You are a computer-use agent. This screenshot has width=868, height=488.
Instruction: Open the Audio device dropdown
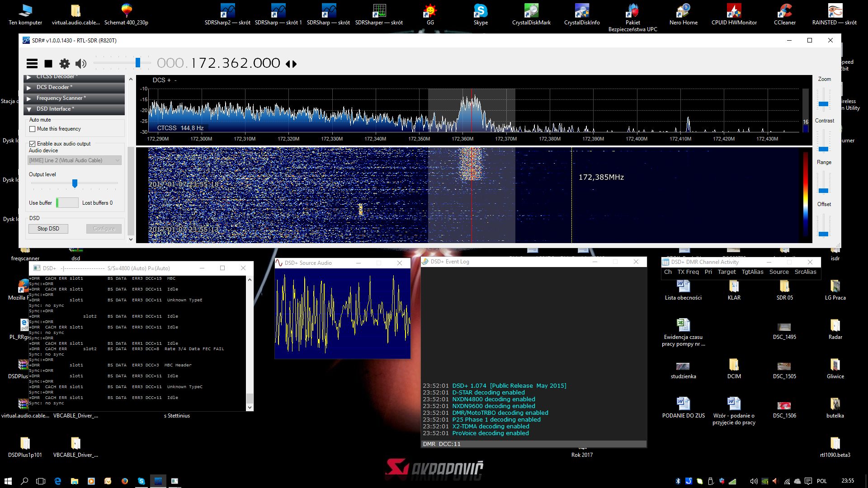(75, 160)
